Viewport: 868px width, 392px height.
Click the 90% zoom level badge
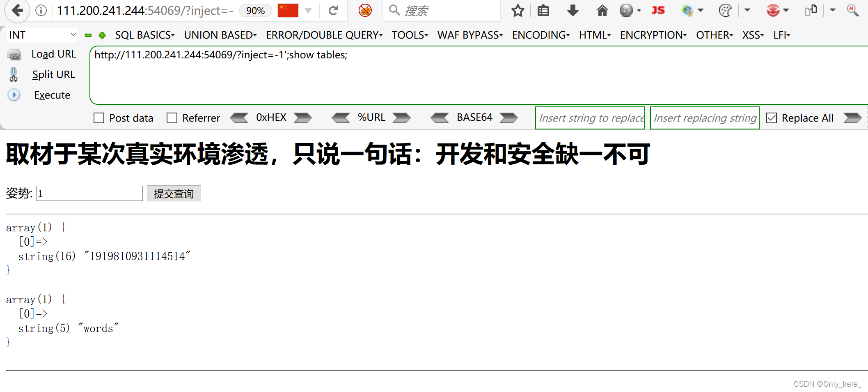255,11
